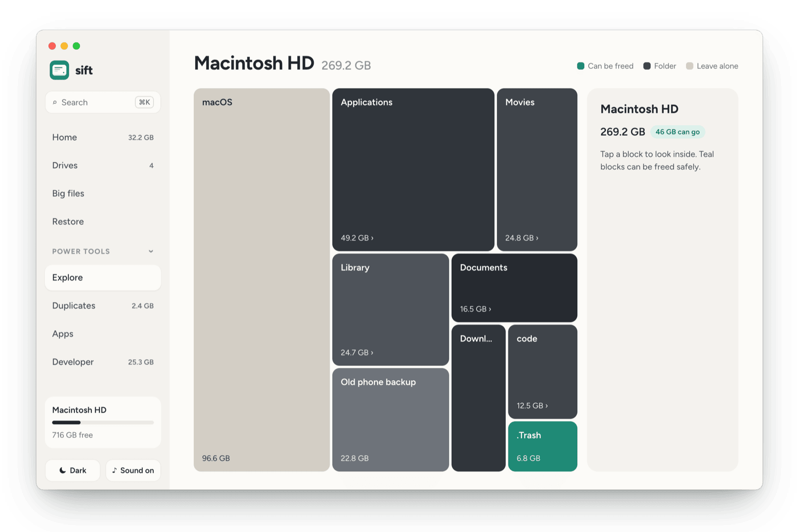
Task: Click the 46 GB can go badge
Action: coord(678,132)
